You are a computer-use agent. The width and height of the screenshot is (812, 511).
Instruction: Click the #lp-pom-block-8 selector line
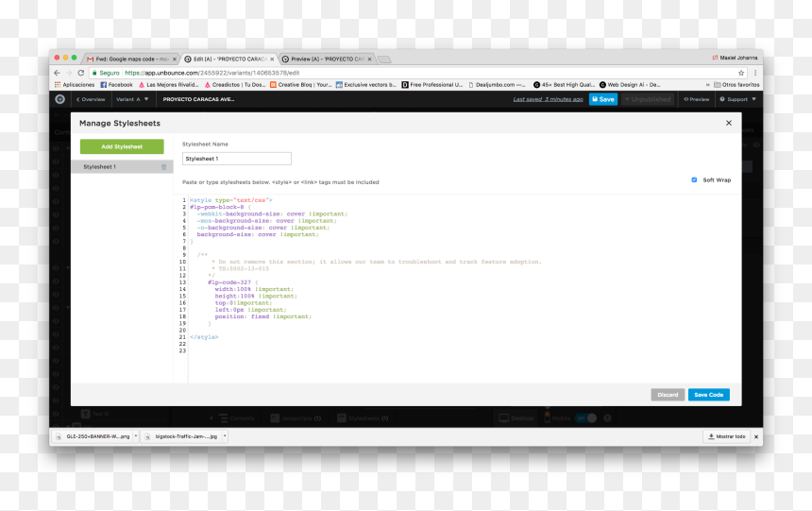pyautogui.click(x=220, y=207)
